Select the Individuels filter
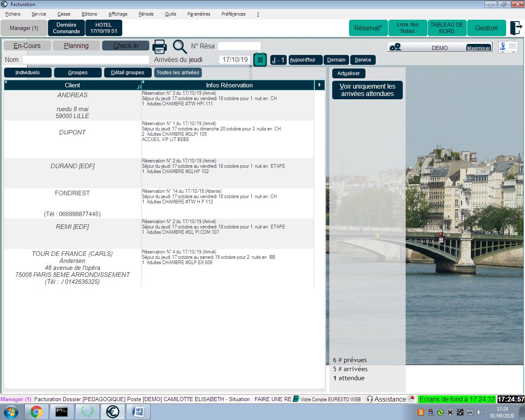Viewport: 525px width, 420px height. pyautogui.click(x=27, y=73)
